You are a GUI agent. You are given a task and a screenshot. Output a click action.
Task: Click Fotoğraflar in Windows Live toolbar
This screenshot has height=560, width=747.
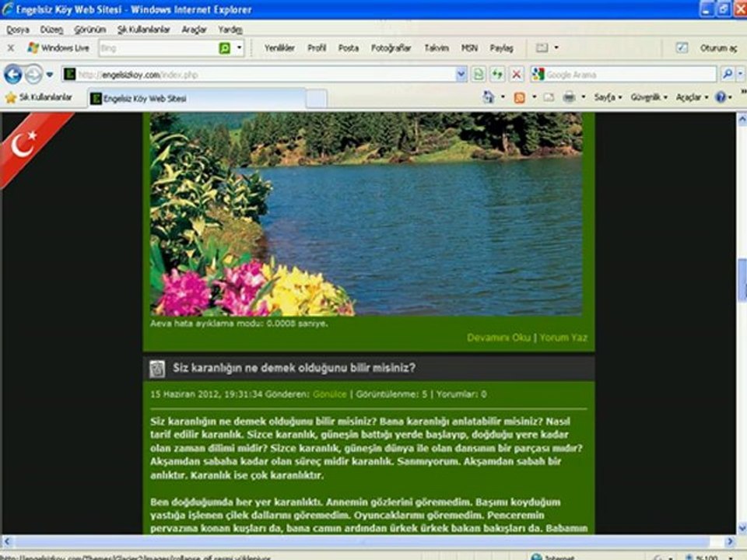tap(391, 48)
